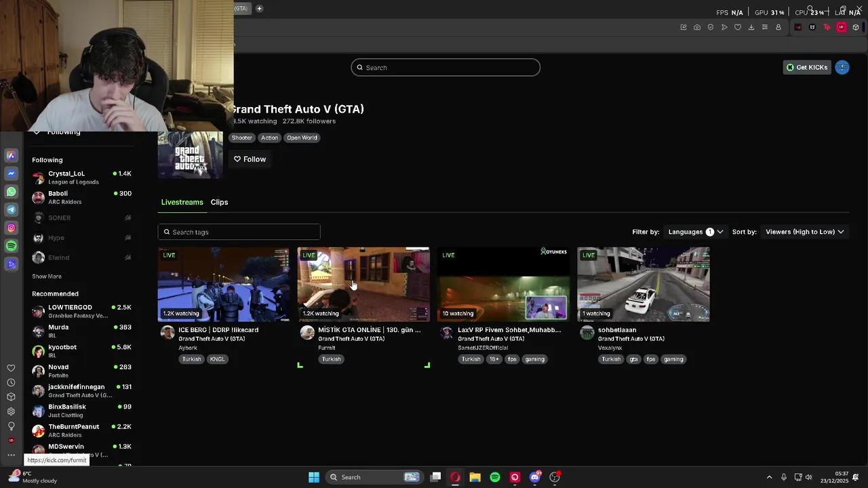
Task: Click the Open World tag
Action: (302, 138)
